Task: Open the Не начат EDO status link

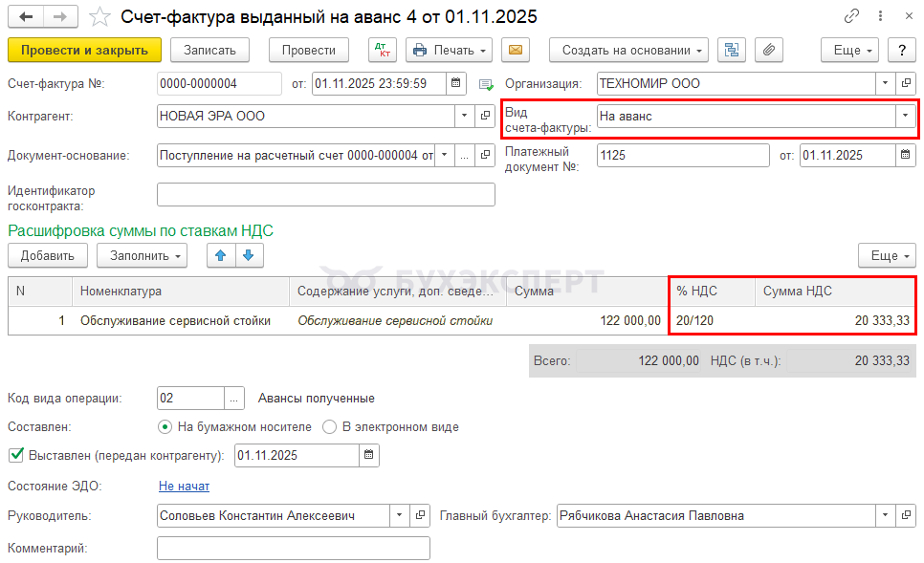Action: [184, 487]
